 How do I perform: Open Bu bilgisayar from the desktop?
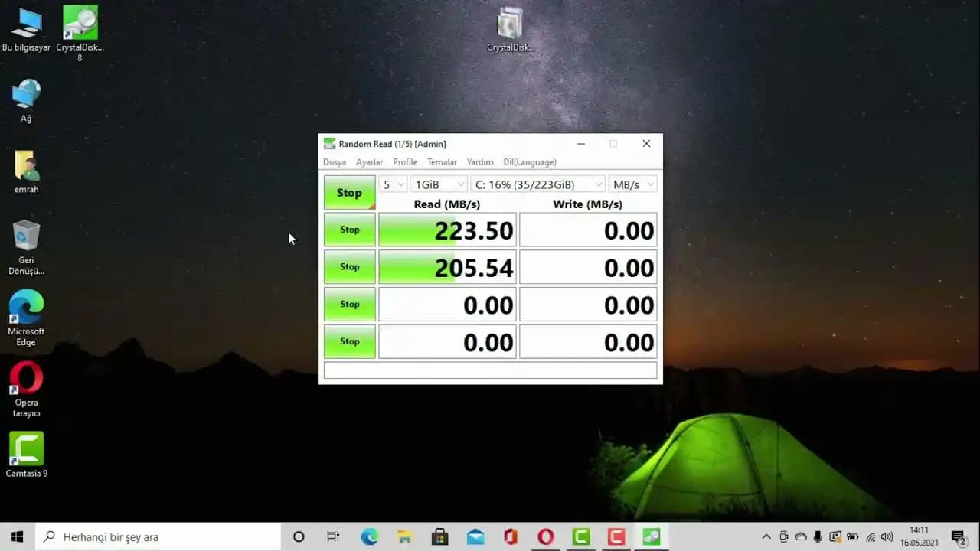pos(26,21)
